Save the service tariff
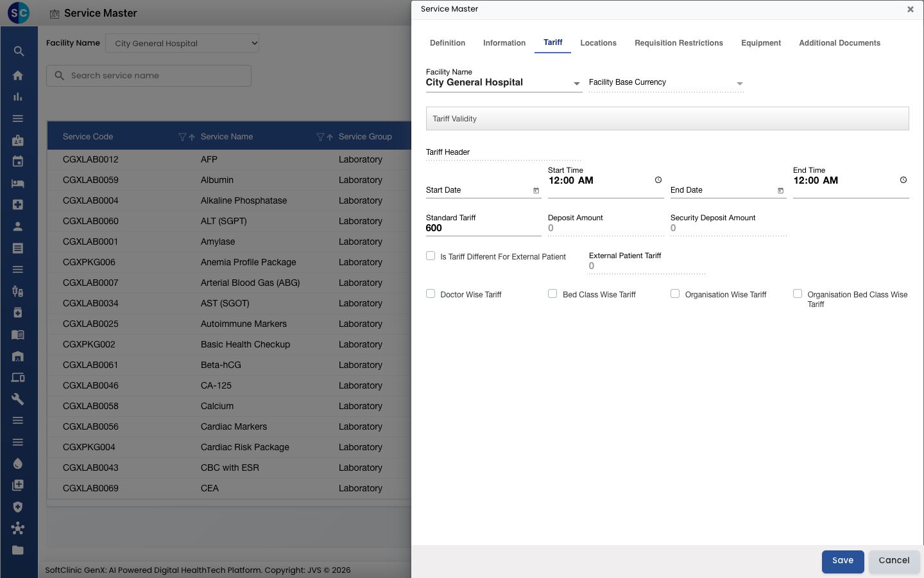Image resolution: width=924 pixels, height=578 pixels. pos(843,561)
